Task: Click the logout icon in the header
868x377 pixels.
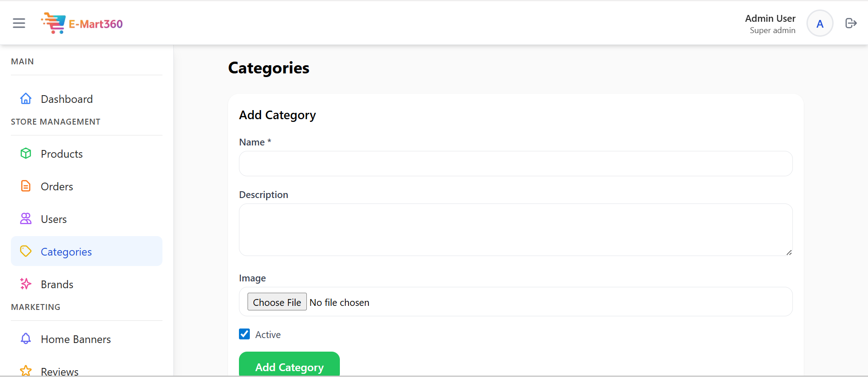Action: point(851,23)
